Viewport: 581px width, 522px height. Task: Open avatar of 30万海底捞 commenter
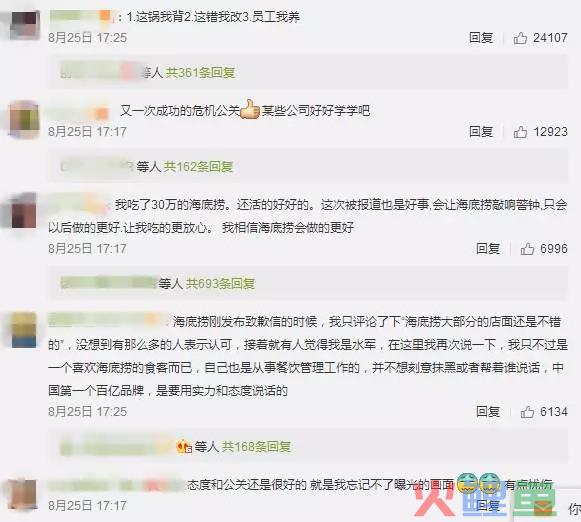point(24,213)
